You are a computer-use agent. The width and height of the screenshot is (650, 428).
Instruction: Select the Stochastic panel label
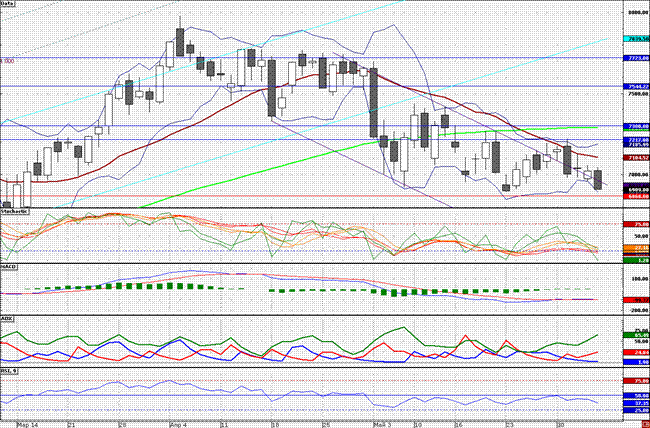[x=15, y=211]
